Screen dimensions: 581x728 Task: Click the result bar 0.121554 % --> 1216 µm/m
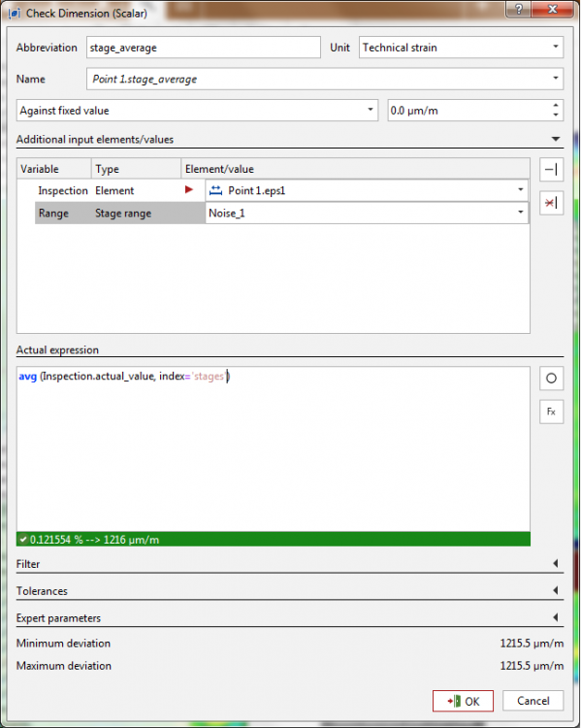274,539
